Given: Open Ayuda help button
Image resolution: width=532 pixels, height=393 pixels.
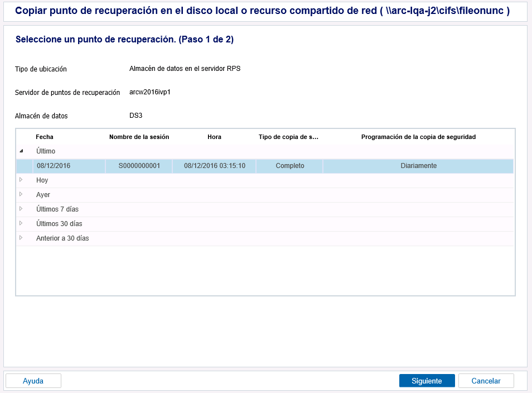Looking at the screenshot, I should 33,381.
